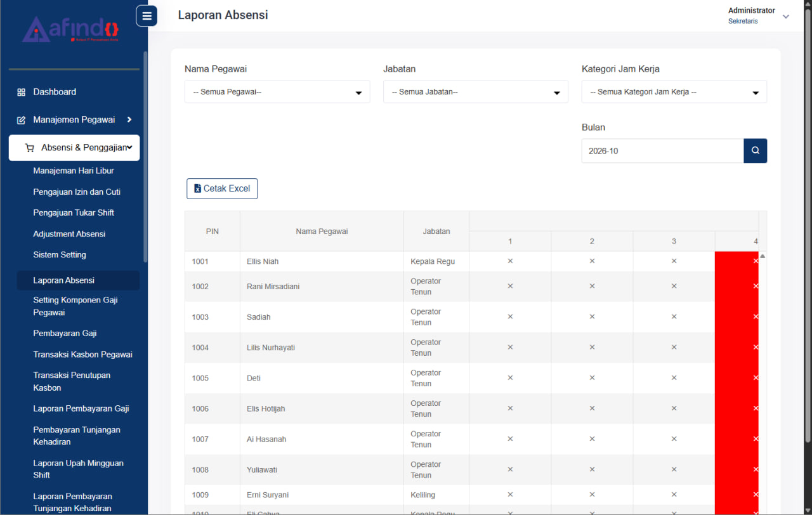The height and width of the screenshot is (515, 812).
Task: Click the day 1 X mark for Ellis Niah
Action: tap(510, 261)
